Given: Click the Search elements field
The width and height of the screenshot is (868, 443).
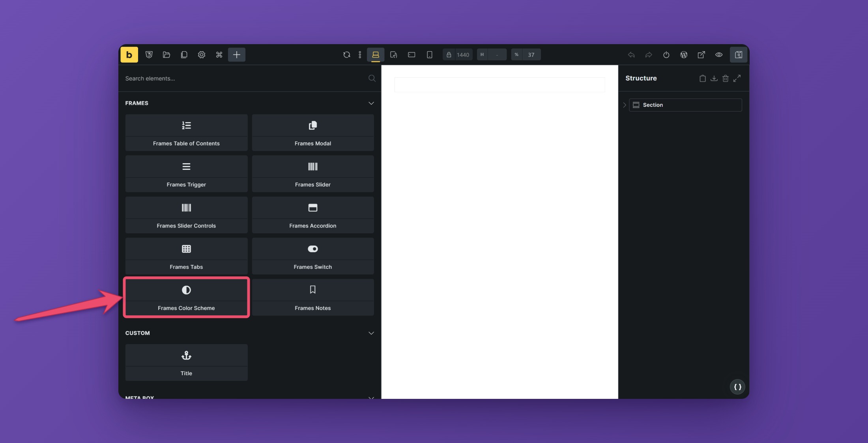Looking at the screenshot, I should (x=250, y=78).
